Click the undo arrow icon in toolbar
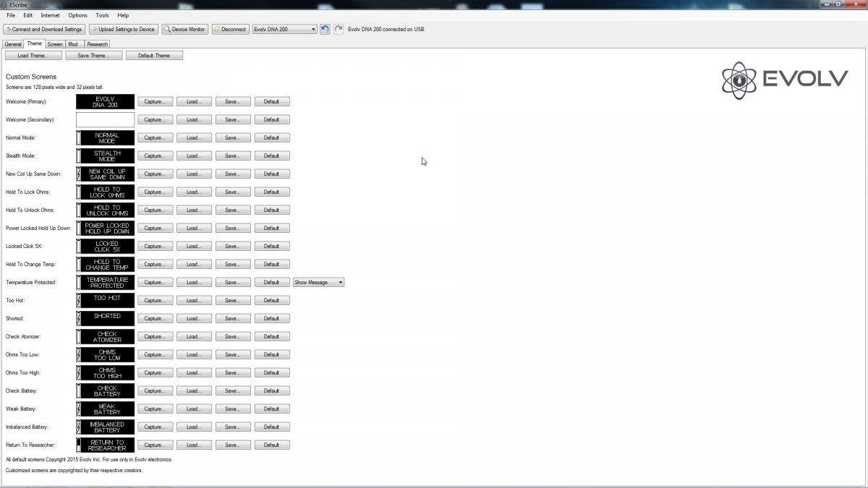The image size is (868, 488). pyautogui.click(x=325, y=30)
